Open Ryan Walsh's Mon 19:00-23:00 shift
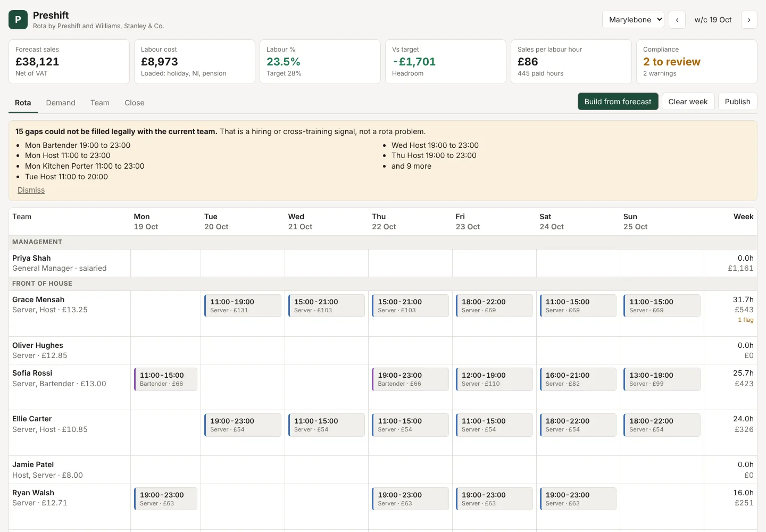Screen dimensions: 766x532 (165, 499)
